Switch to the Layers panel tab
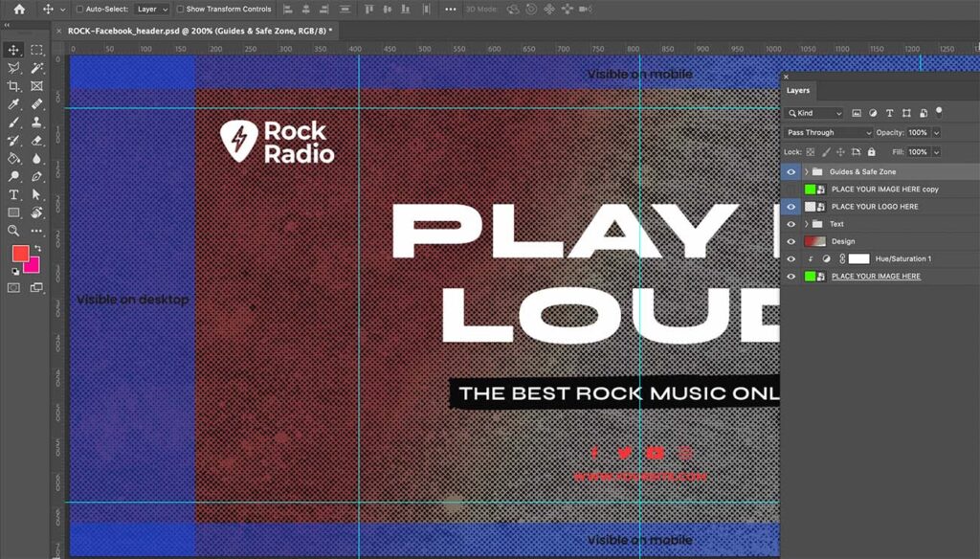 point(798,90)
